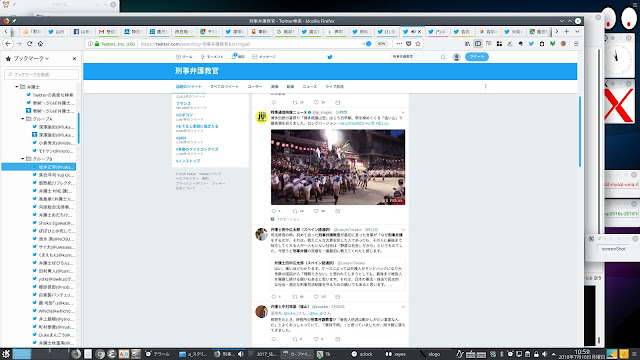List all tabs dropdown arrow

click(x=577, y=31)
